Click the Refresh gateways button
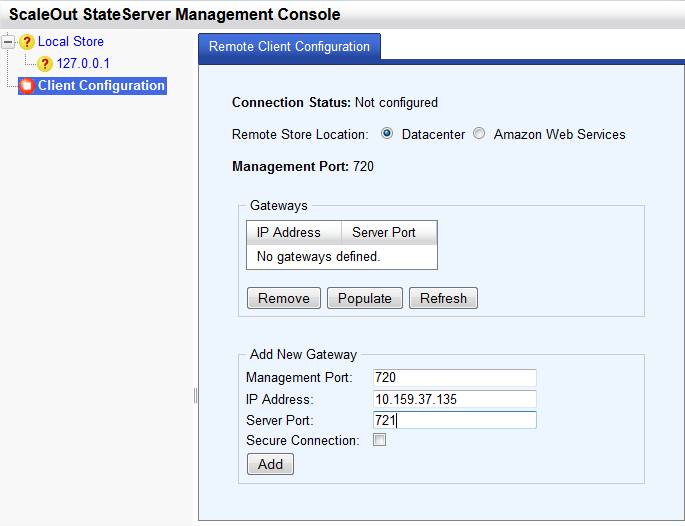 pos(443,298)
